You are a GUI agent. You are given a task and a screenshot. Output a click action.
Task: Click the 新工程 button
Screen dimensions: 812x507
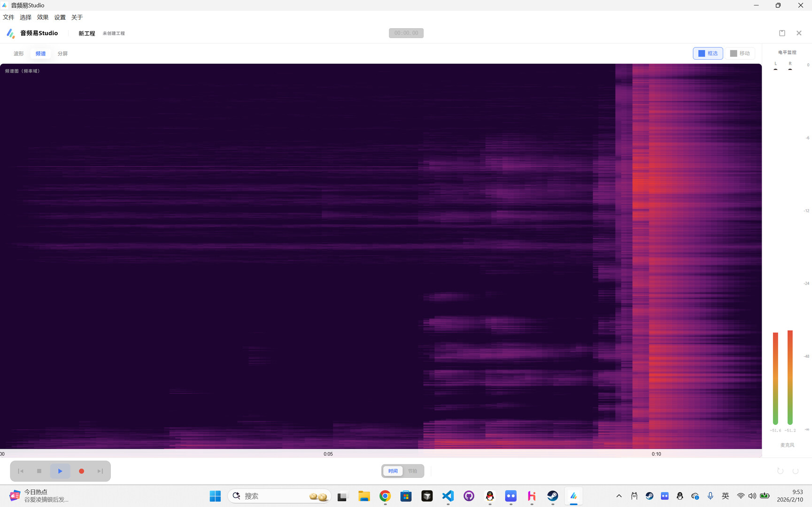(x=86, y=33)
